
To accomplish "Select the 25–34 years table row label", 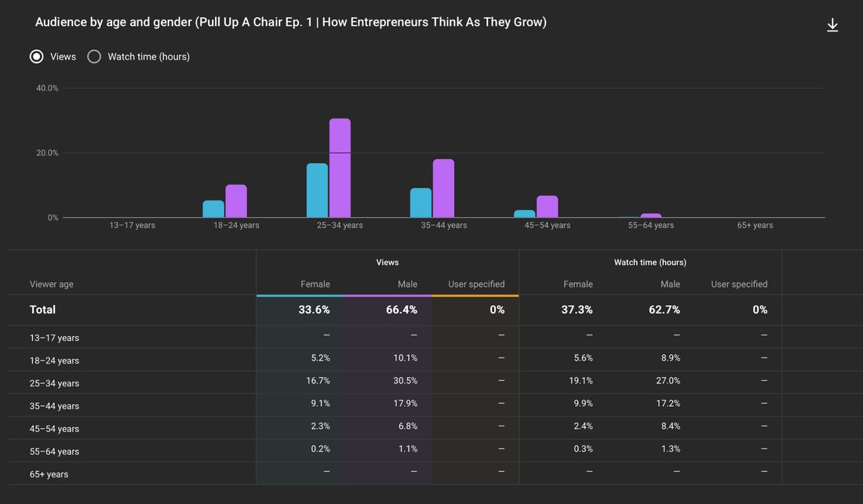I will point(54,383).
